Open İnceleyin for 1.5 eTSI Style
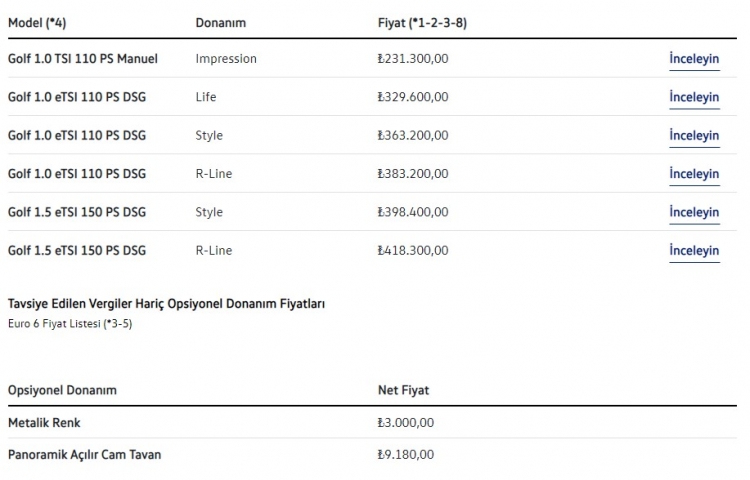The image size is (750, 480). (x=694, y=212)
